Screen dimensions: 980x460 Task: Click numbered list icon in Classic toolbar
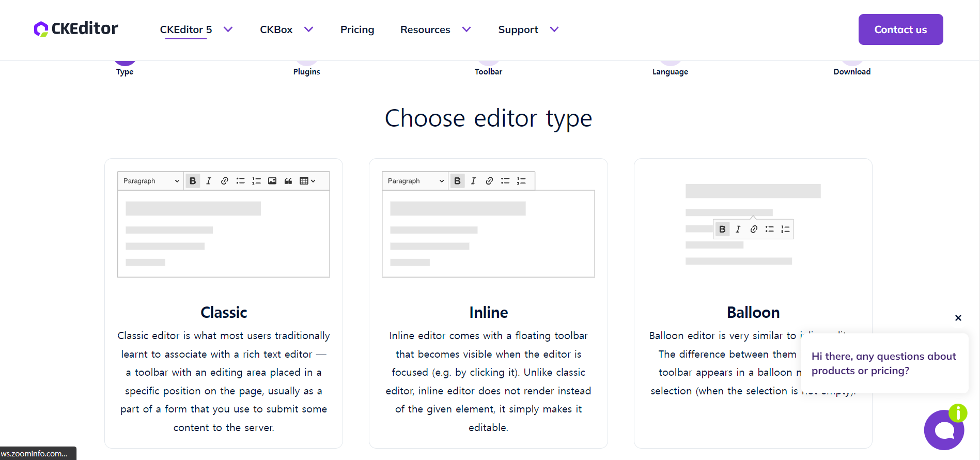pyautogui.click(x=257, y=181)
